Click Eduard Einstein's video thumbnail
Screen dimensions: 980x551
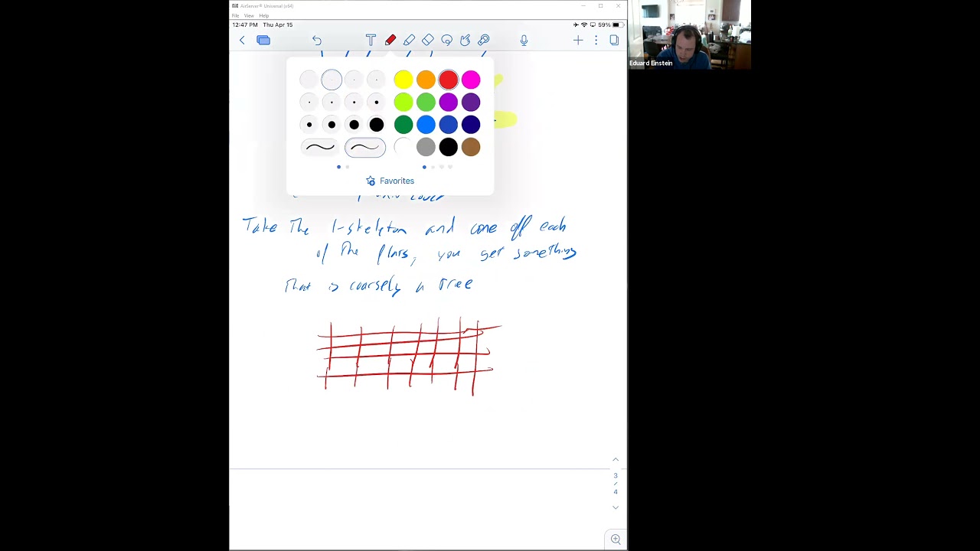pyautogui.click(x=689, y=34)
